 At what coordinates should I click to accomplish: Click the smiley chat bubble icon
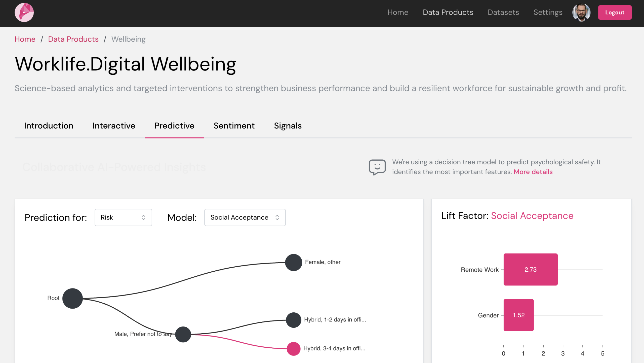tap(377, 167)
